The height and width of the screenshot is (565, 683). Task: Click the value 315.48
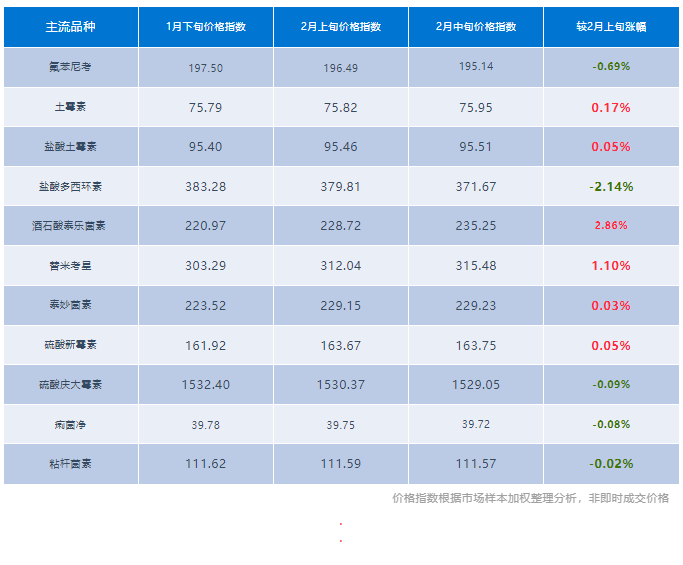coord(476,266)
